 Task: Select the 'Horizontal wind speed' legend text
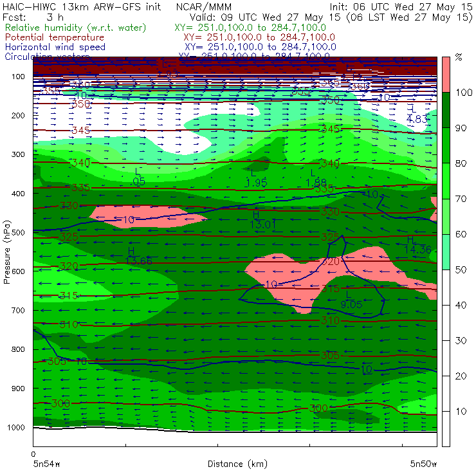55,47
